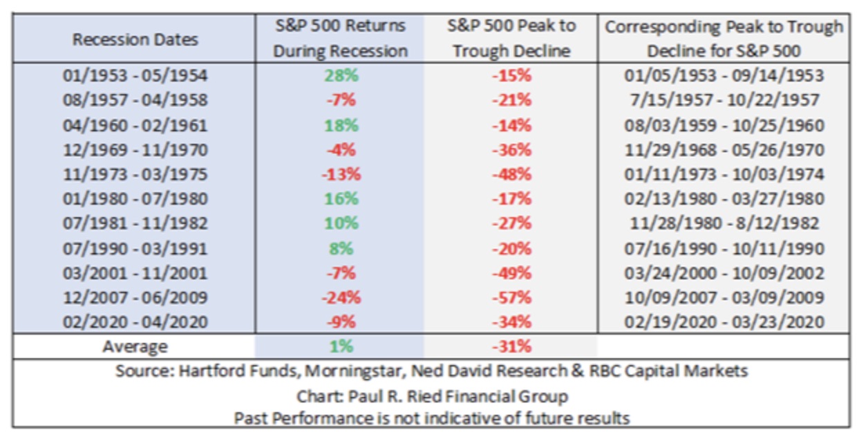This screenshot has height=437, width=868.
Task: Select the 02/2020 - 04/2020 recession cell
Action: pos(135,322)
